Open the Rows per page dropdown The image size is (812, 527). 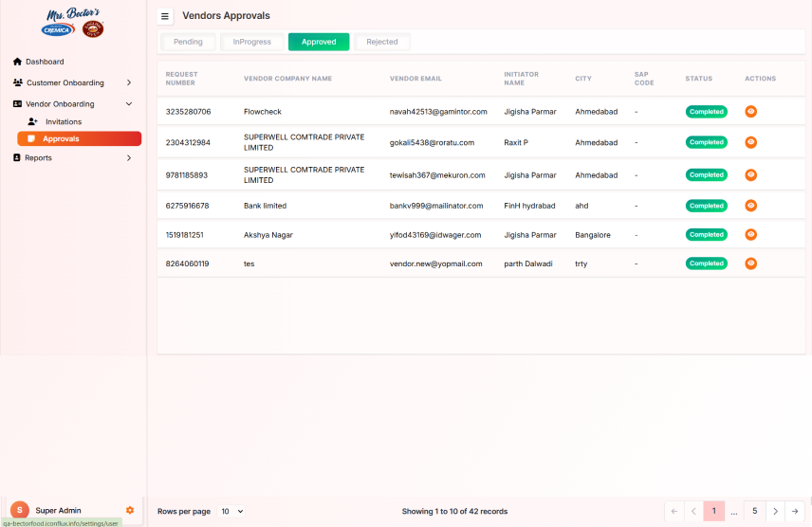(x=231, y=511)
